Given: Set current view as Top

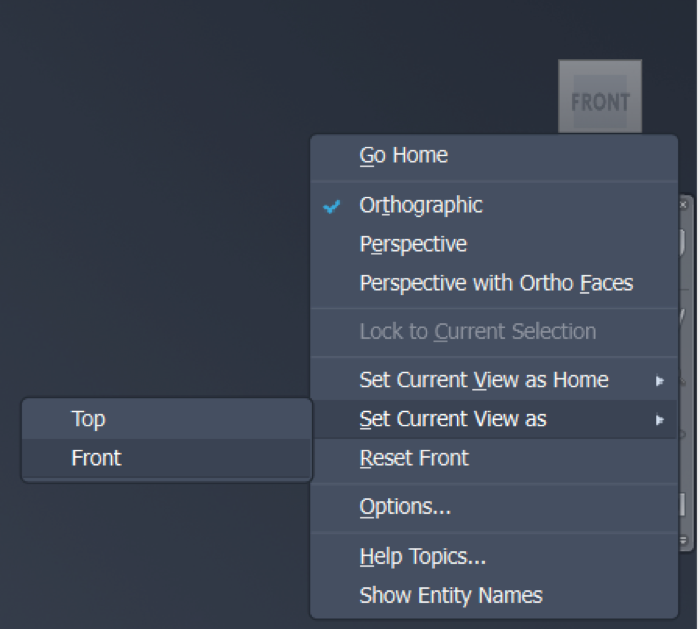Looking at the screenshot, I should [88, 419].
